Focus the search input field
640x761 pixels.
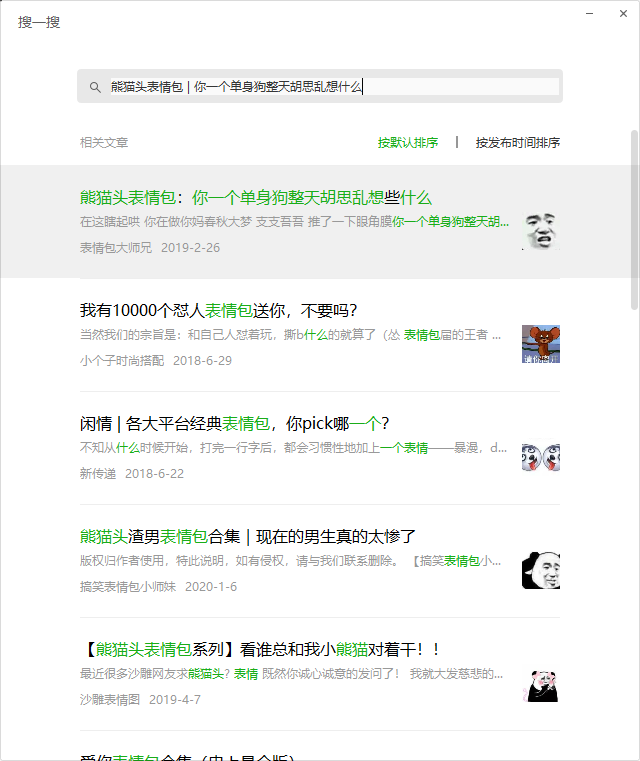(334, 87)
